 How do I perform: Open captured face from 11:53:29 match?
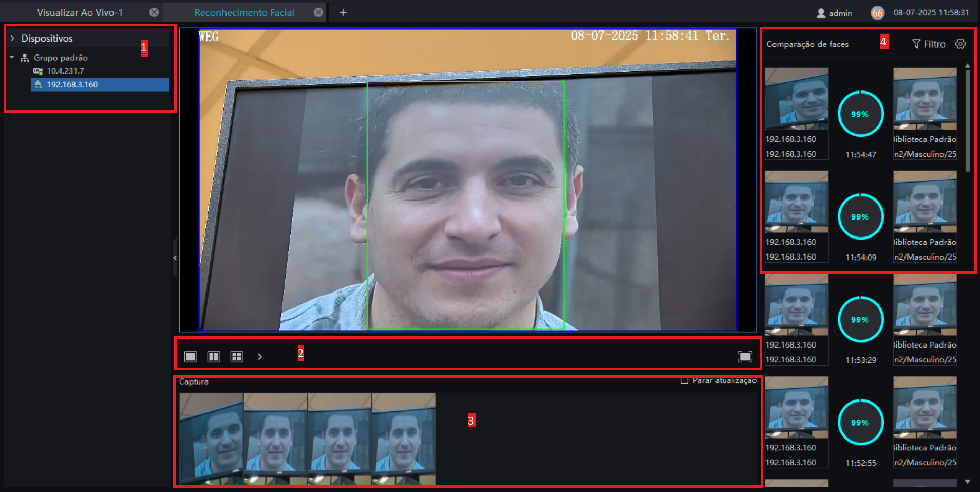click(x=797, y=304)
